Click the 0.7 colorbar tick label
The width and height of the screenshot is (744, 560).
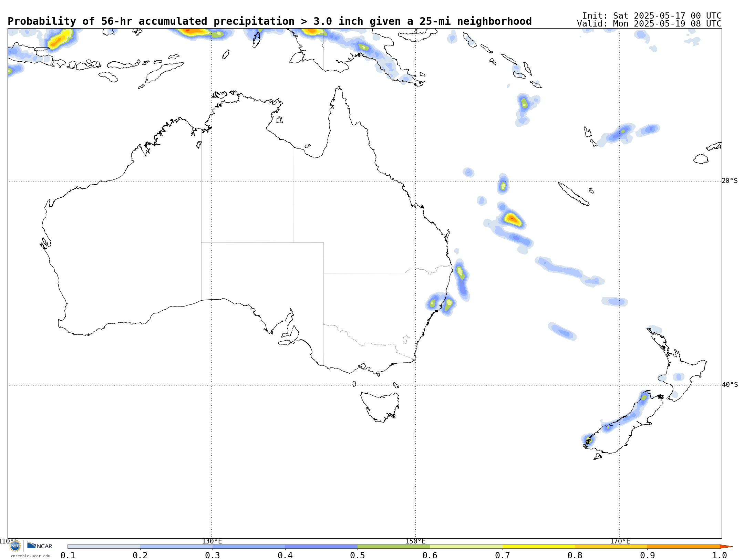coord(503,555)
